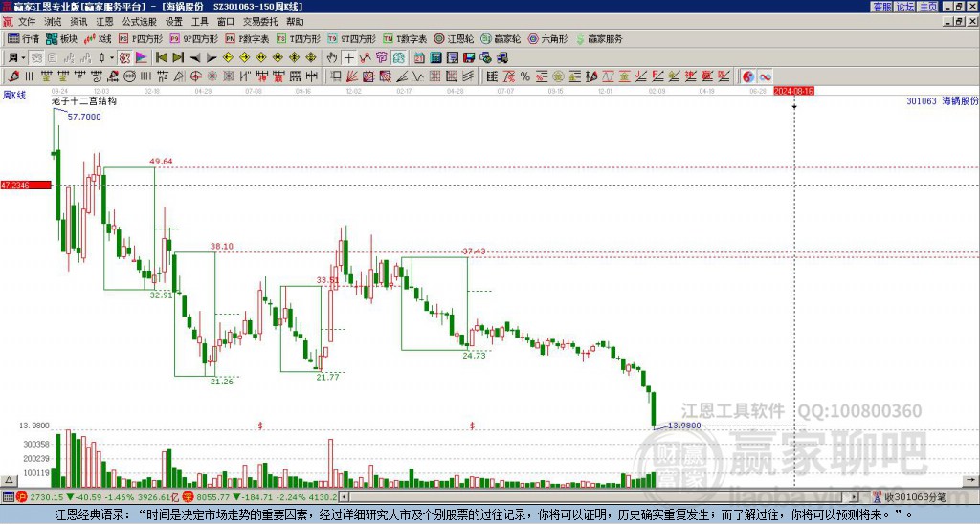Open the 交易委托 menu

tap(260, 22)
